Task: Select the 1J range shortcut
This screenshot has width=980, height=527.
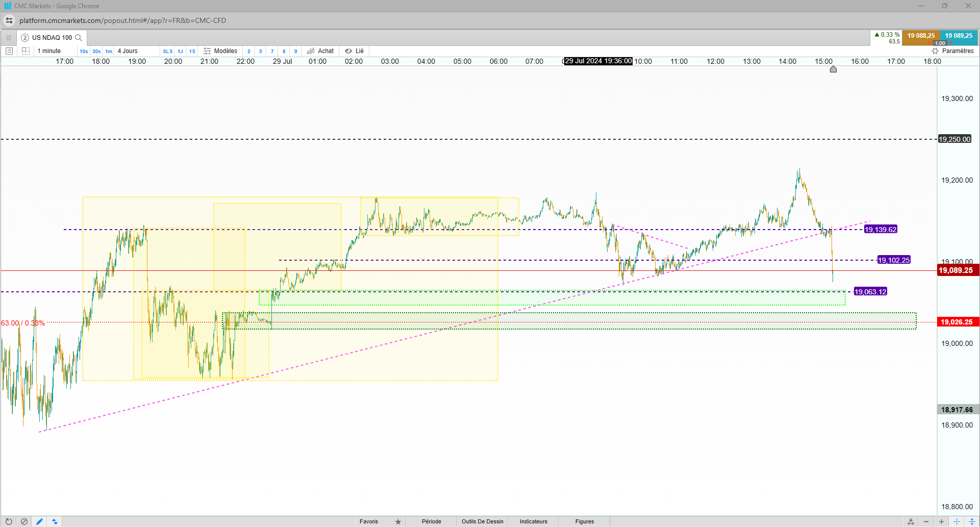Action: 180,51
